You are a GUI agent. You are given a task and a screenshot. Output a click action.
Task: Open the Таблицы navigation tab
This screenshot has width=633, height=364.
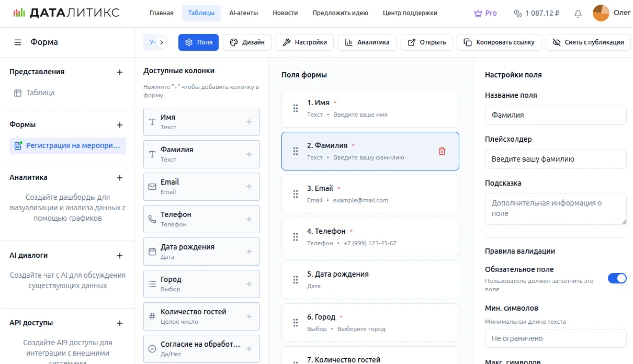click(201, 13)
